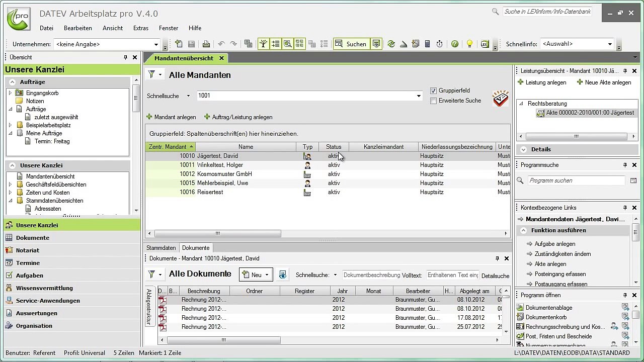
Task: Expand the Beispielarbeitsplatz tree node
Action: coord(10,125)
